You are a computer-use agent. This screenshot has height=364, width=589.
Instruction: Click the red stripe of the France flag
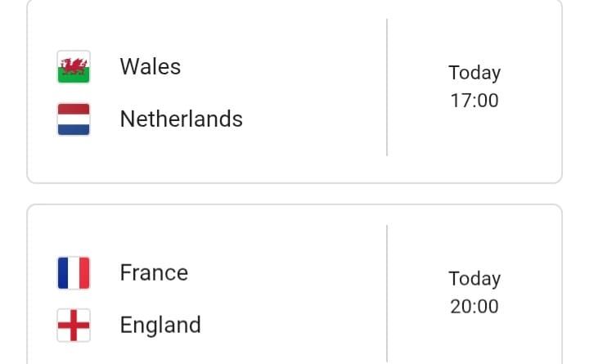pos(85,272)
